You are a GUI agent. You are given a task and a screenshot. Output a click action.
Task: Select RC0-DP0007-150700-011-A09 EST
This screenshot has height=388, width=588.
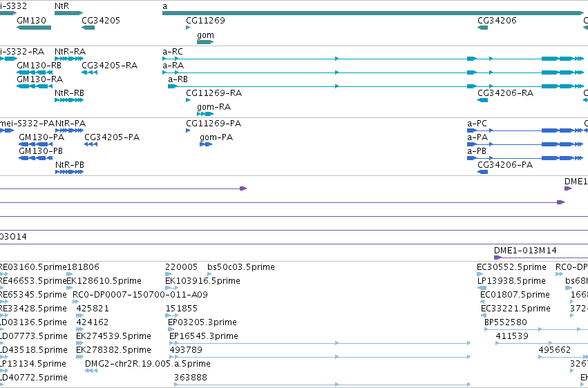click(76, 302)
